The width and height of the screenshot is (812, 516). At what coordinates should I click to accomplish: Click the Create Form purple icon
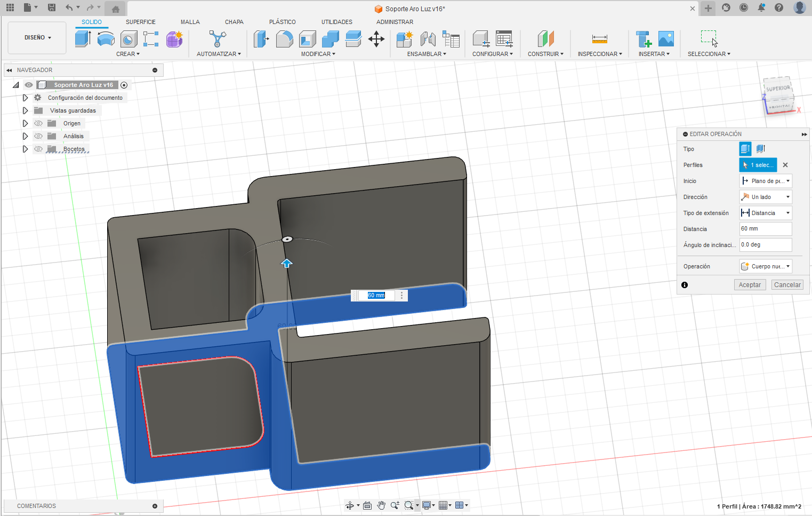coord(174,39)
